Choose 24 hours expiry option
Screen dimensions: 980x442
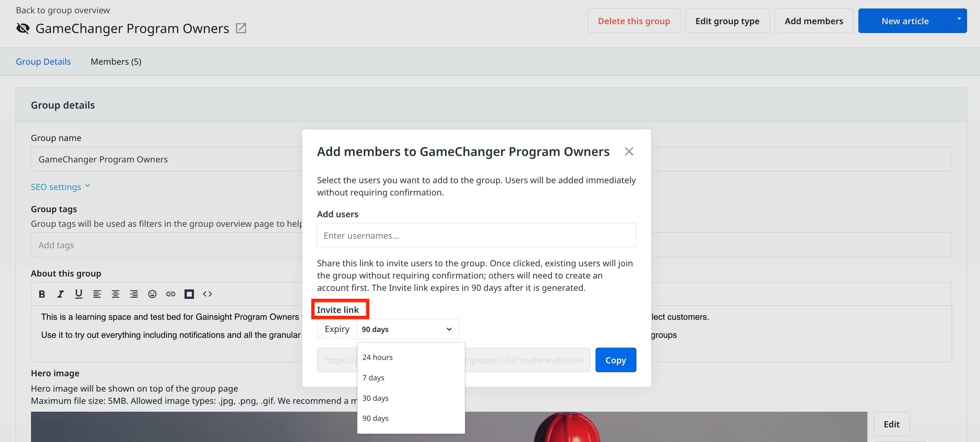[x=377, y=357]
